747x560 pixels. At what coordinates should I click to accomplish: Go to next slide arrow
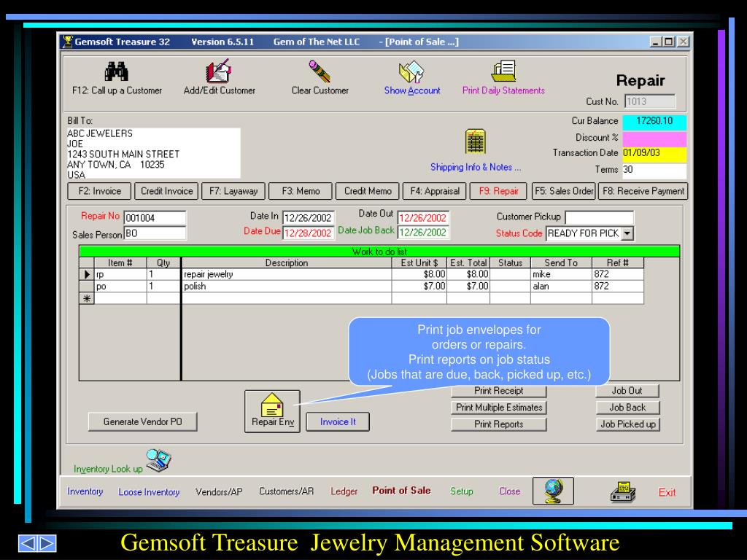pyautogui.click(x=47, y=543)
